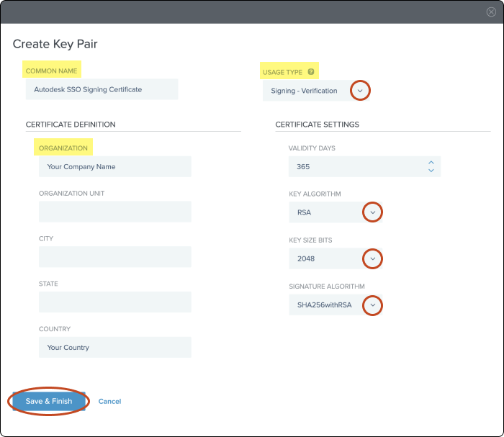Click the Common Name input field
The width and height of the screenshot is (504, 437).
tap(101, 90)
